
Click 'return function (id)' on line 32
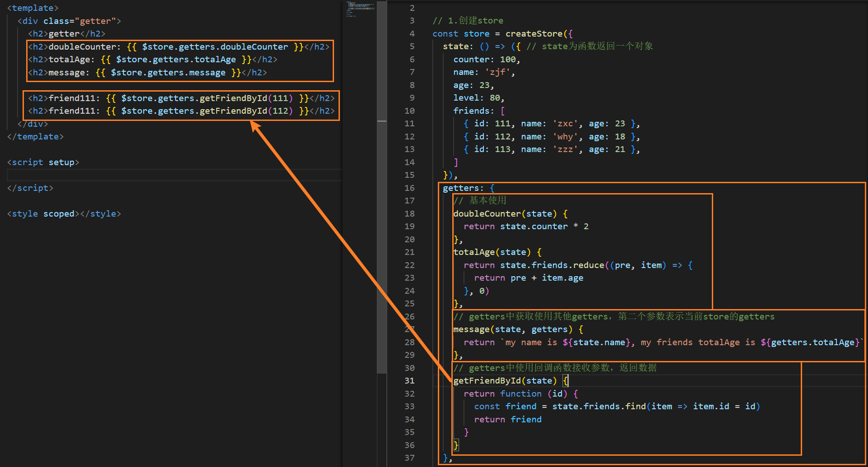coord(515,394)
